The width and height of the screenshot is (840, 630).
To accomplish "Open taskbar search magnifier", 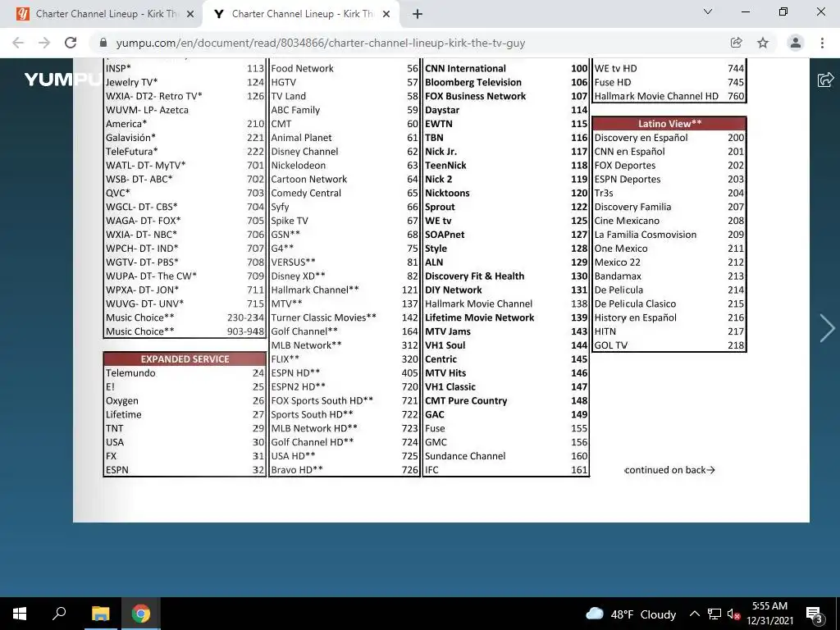I will (59, 614).
